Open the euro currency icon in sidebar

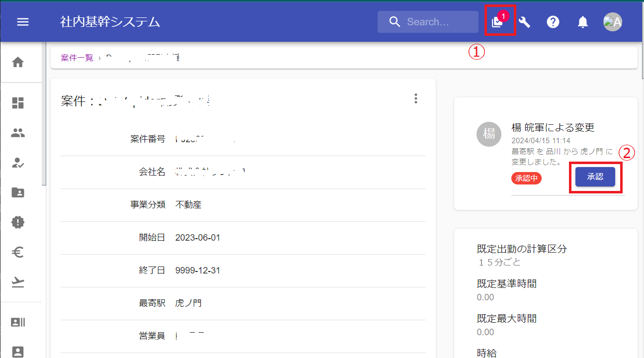[18, 253]
